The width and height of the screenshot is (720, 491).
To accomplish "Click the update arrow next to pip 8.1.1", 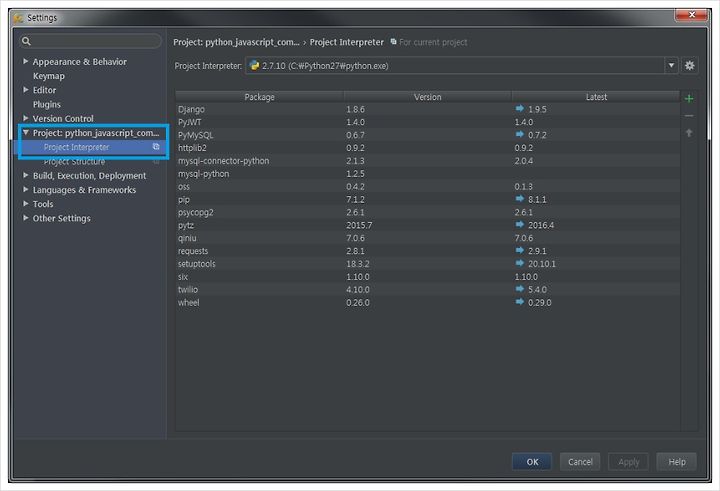I will [x=519, y=198].
